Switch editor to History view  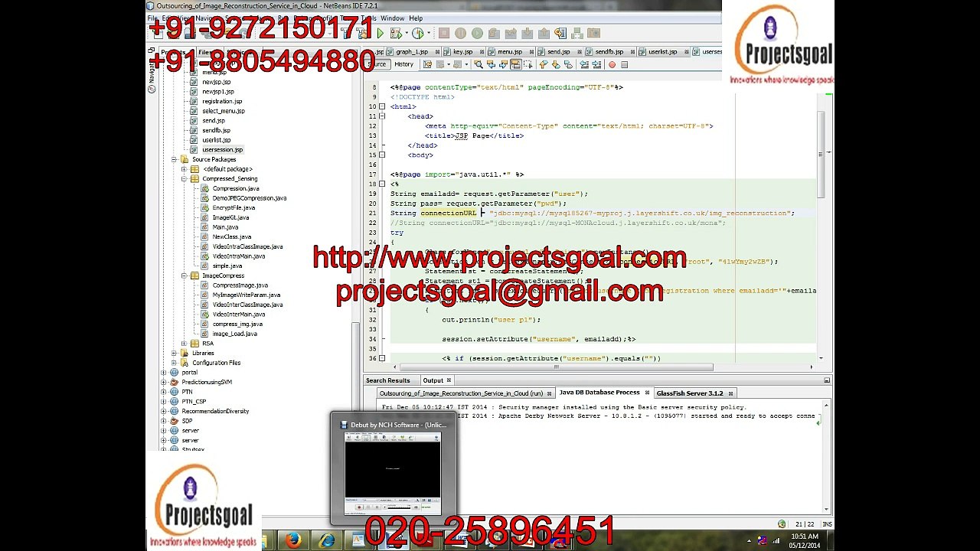(x=403, y=64)
